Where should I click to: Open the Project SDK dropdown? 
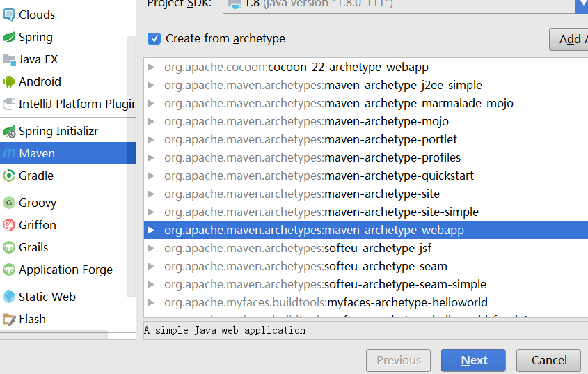point(581,6)
